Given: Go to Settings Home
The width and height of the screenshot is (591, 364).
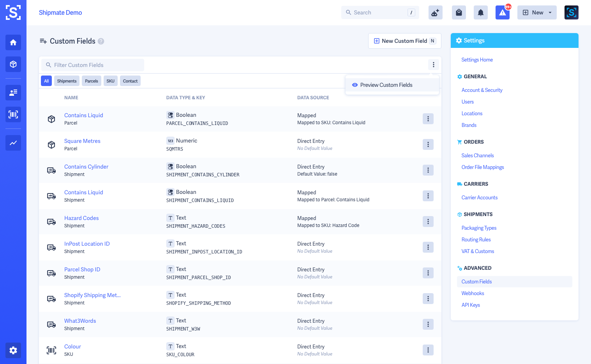Looking at the screenshot, I should [x=477, y=60].
